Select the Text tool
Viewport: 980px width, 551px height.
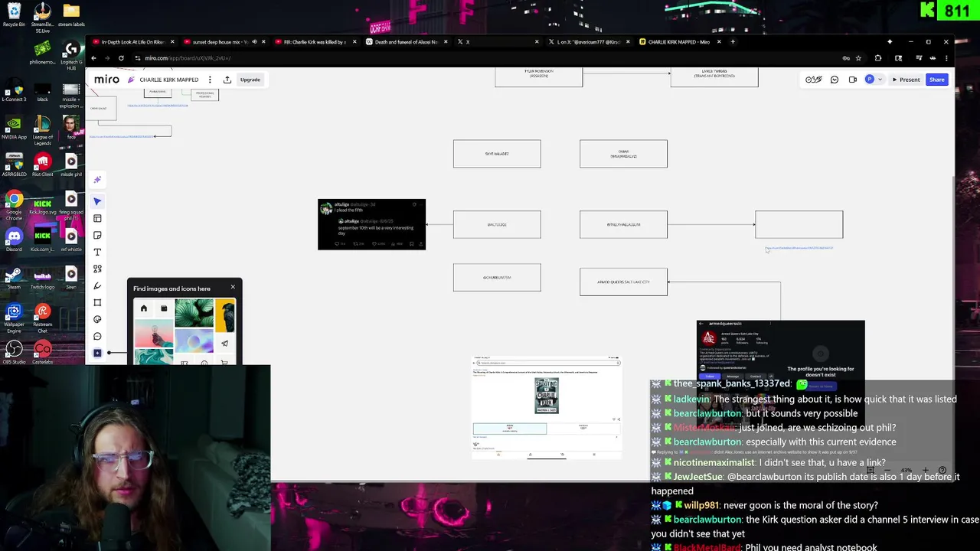(x=97, y=252)
